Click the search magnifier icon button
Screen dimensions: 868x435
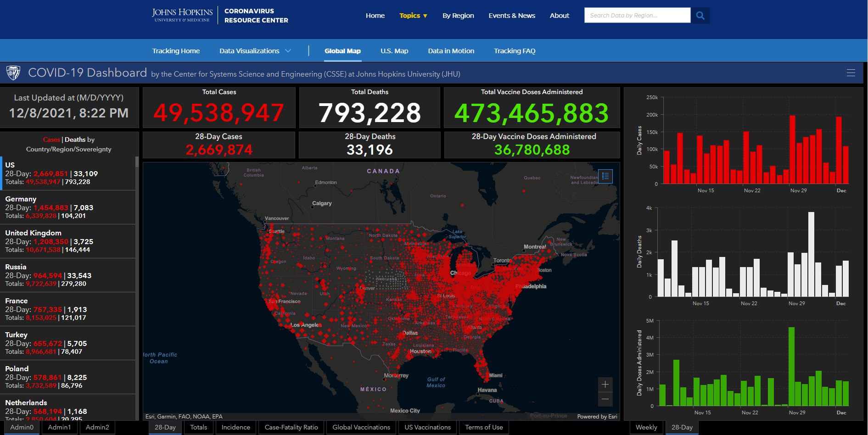point(700,16)
